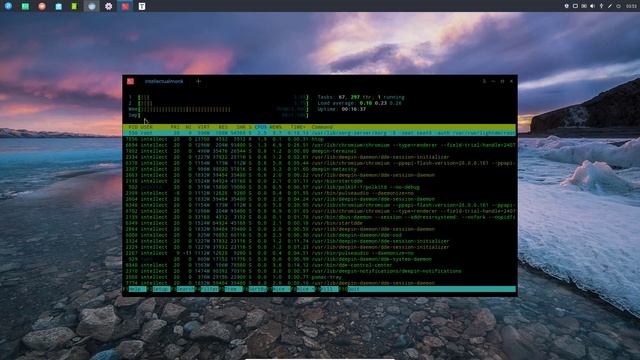640x360 pixels.
Task: Sort by the VIRT column header
Action: click(x=203, y=127)
